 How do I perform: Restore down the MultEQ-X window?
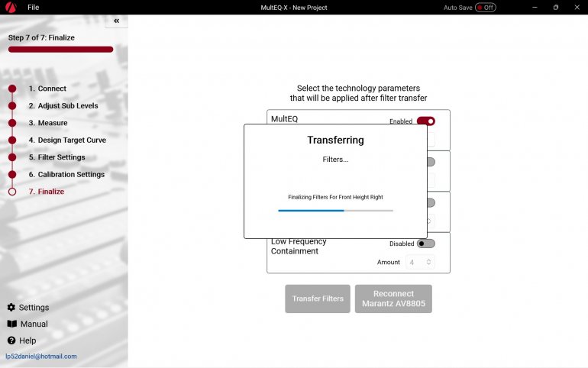click(556, 7)
